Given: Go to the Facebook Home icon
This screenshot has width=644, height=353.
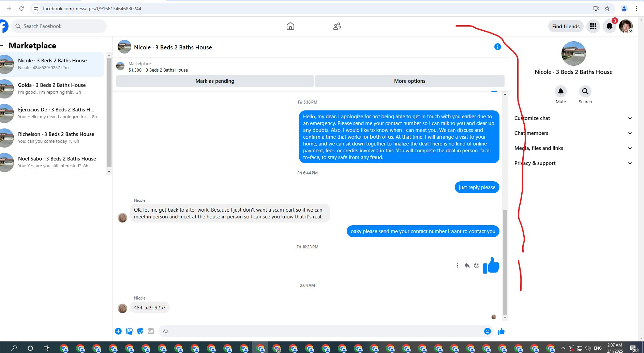Looking at the screenshot, I should pos(290,26).
